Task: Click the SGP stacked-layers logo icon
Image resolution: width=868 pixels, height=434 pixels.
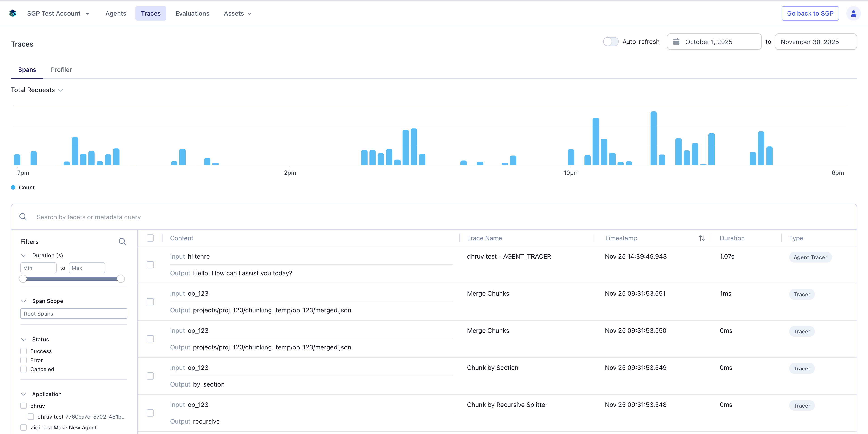Action: pyautogui.click(x=13, y=14)
